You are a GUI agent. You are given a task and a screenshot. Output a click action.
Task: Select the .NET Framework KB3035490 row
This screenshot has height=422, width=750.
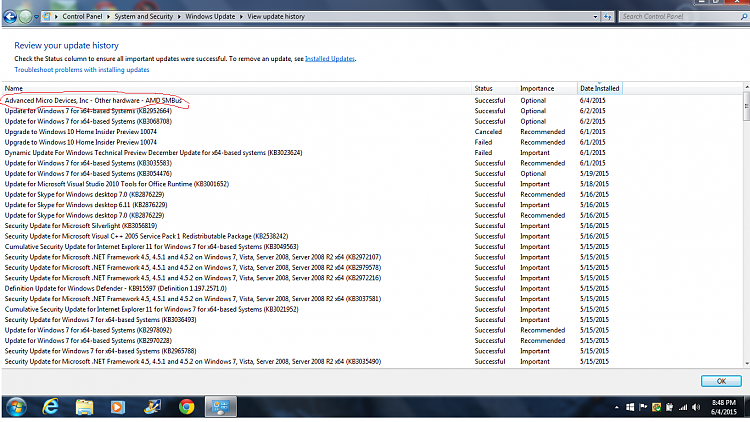313,362
